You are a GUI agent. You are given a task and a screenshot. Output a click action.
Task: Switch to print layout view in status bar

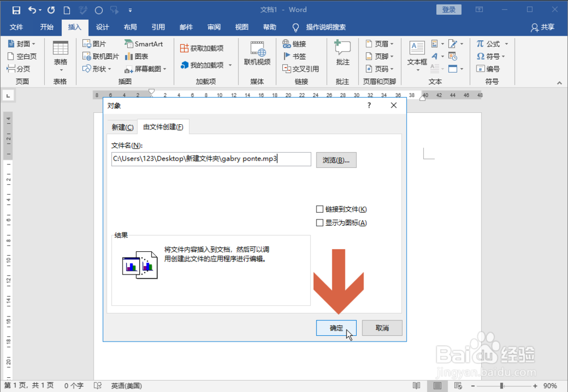click(437, 386)
